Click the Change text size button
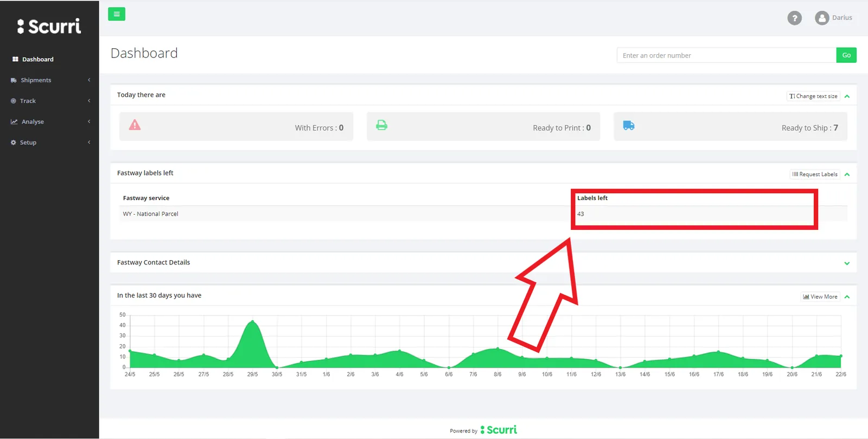The width and height of the screenshot is (868, 439). pos(813,96)
